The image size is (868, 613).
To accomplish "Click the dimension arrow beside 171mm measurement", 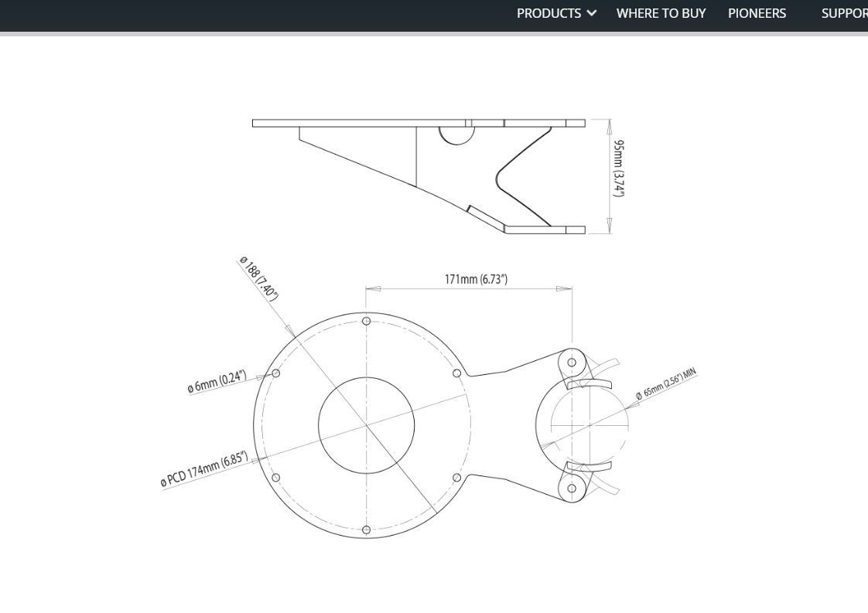I will pyautogui.click(x=565, y=288).
